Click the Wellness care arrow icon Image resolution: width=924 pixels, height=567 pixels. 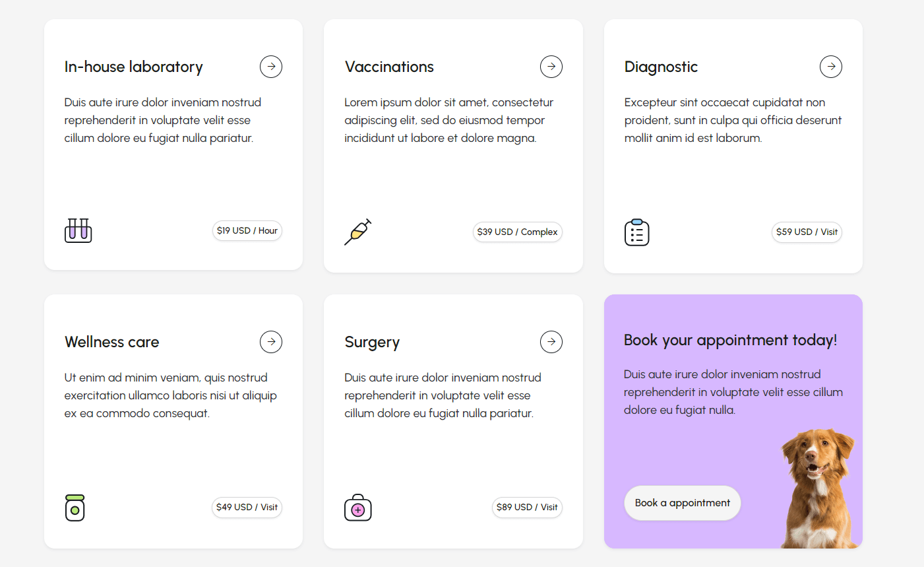pyautogui.click(x=271, y=341)
